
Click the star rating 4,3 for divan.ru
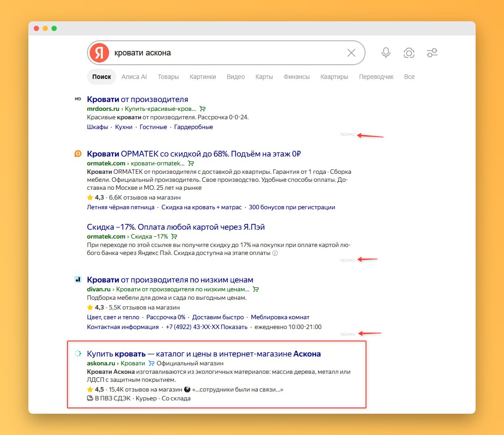[x=95, y=307]
